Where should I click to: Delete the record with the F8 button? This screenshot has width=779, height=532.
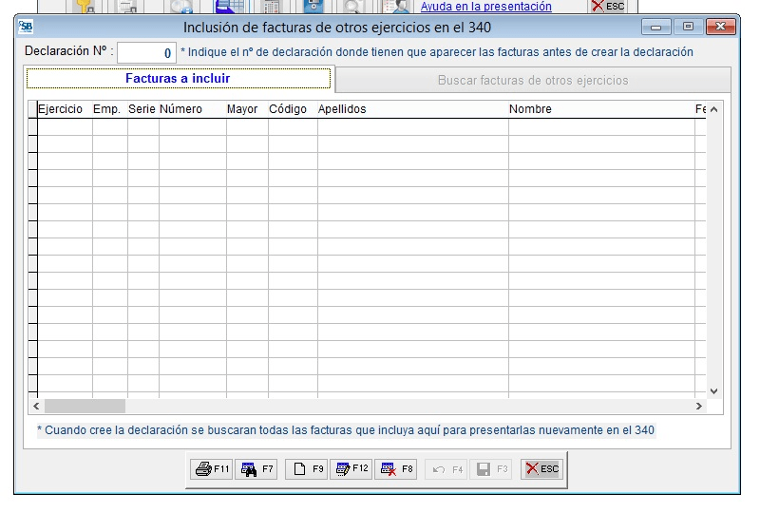click(x=396, y=469)
